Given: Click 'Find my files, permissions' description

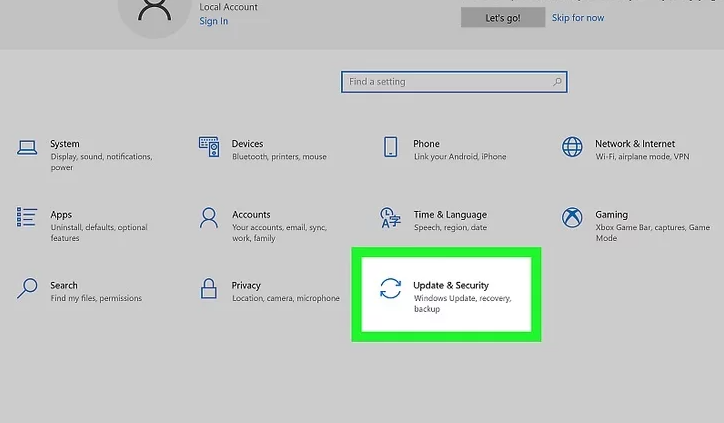Looking at the screenshot, I should [96, 298].
